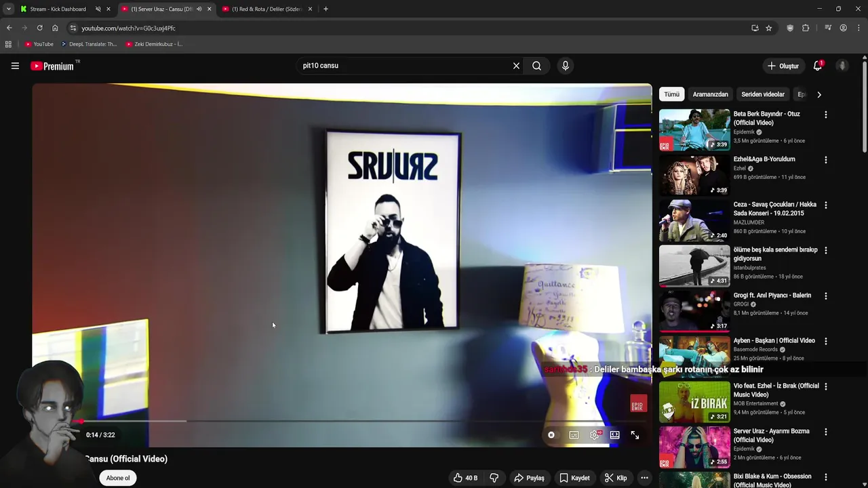Bookmark this page with star

click(768, 28)
